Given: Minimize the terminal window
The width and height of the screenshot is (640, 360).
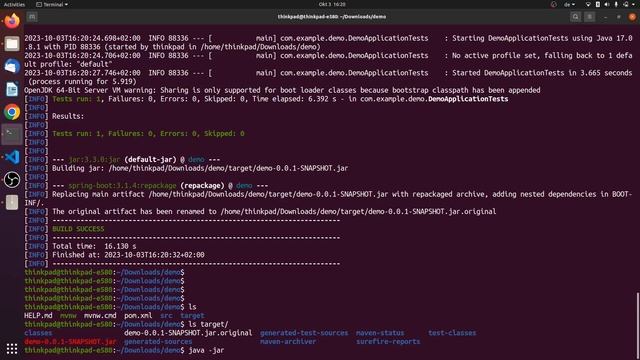Looking at the screenshot, I should coord(605,17).
